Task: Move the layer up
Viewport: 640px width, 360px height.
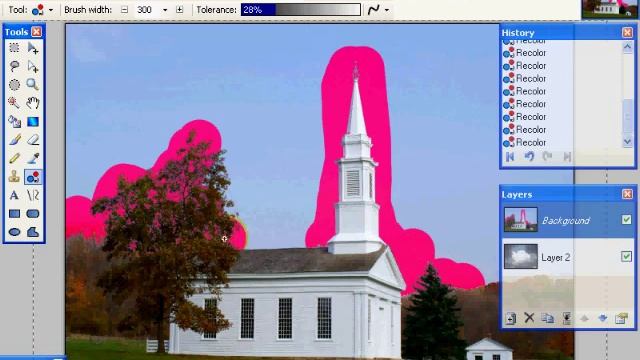Action: (x=585, y=318)
